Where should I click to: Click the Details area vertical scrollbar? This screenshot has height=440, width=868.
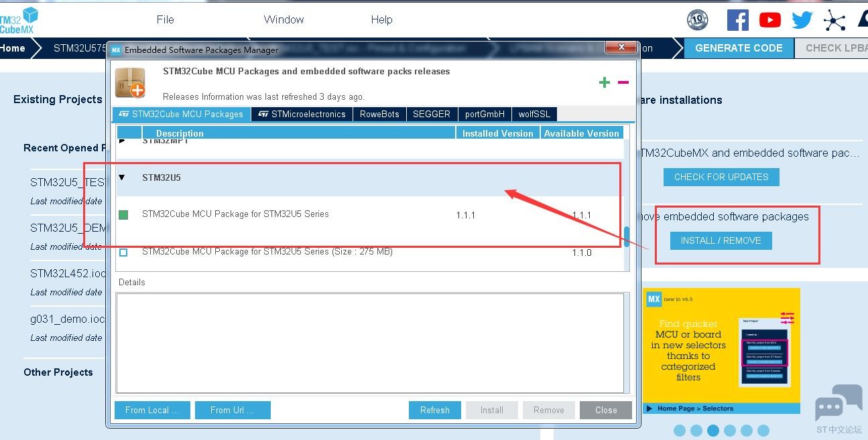[x=627, y=342]
